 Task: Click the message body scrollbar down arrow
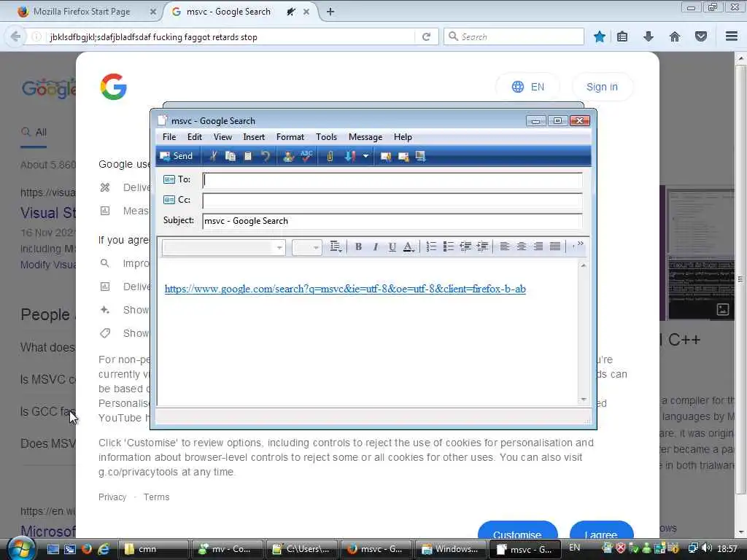[584, 400]
